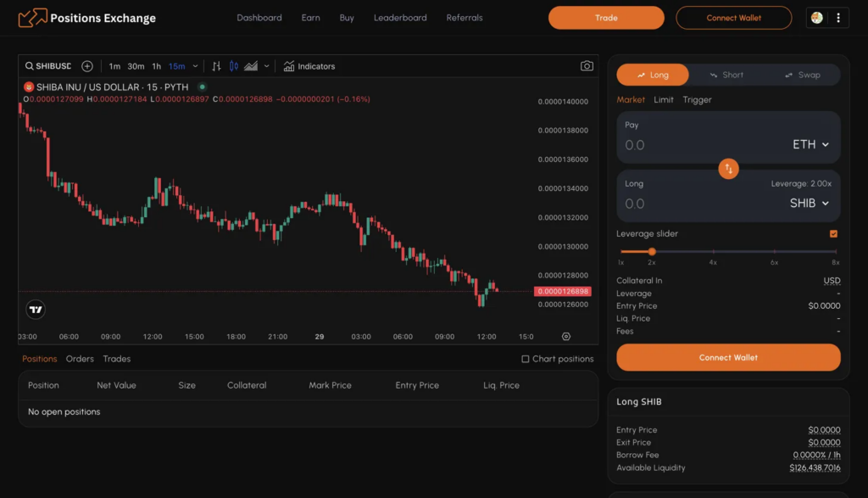Switch to Trigger order type
Viewport: 868px width, 498px height.
point(697,100)
